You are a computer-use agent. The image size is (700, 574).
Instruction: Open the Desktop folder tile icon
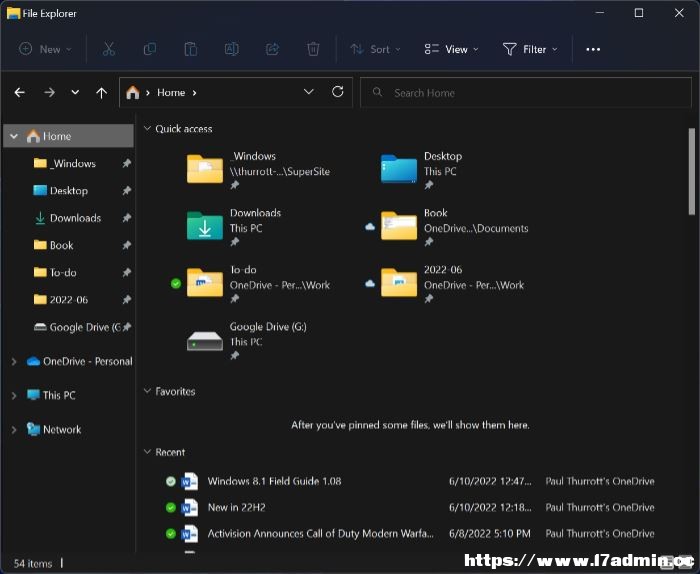coord(399,169)
